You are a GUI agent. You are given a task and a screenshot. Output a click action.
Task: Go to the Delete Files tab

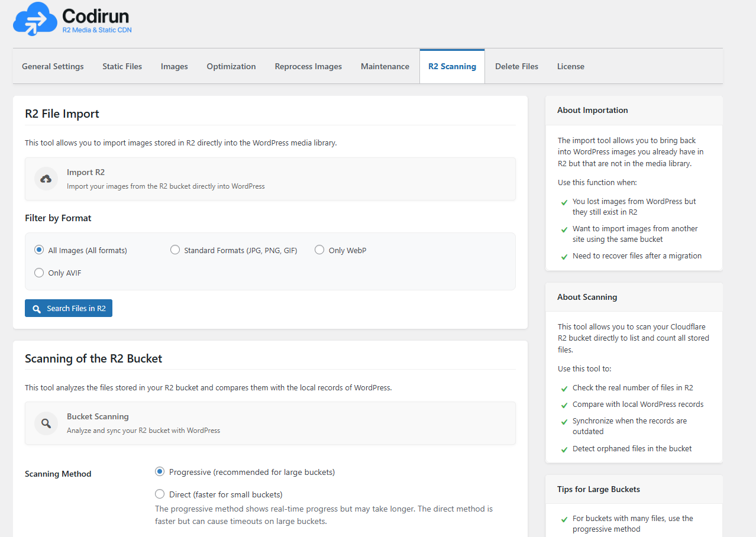click(x=516, y=66)
